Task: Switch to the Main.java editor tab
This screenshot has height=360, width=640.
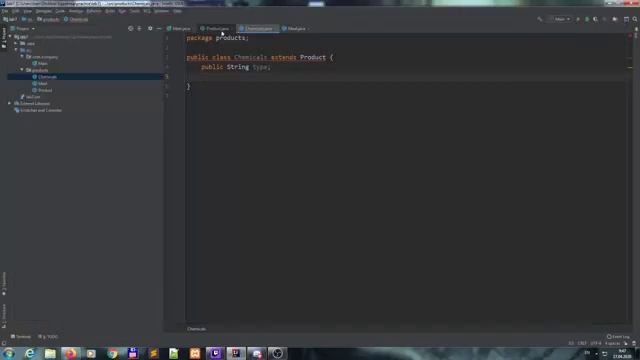Action: 179,29
